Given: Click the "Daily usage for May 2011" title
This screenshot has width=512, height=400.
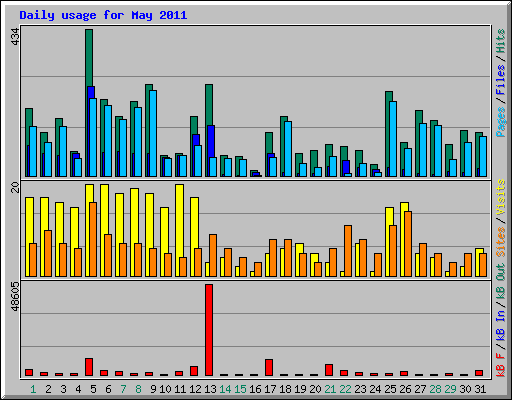Looking at the screenshot, I should [103, 15].
